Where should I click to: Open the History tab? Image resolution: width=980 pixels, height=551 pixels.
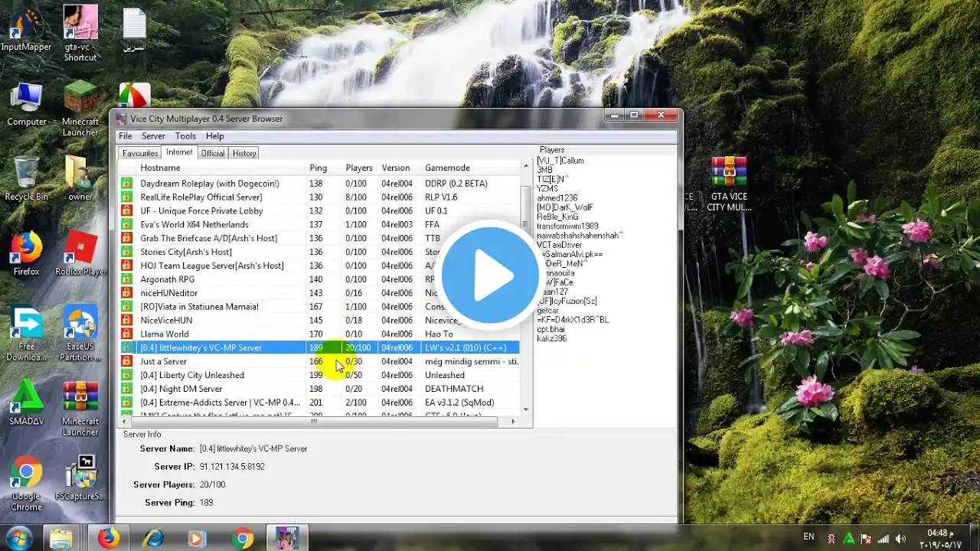tap(244, 153)
